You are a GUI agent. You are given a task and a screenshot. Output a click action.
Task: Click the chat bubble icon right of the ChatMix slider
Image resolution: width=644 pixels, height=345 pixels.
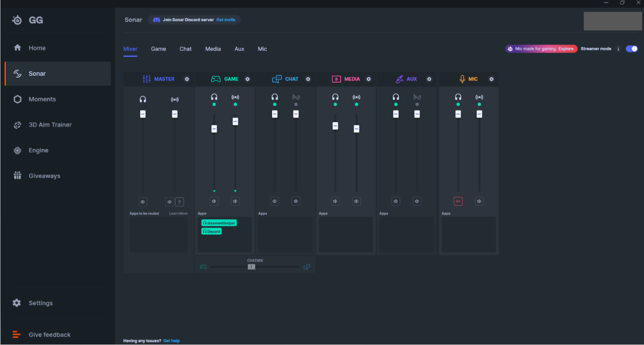click(307, 267)
